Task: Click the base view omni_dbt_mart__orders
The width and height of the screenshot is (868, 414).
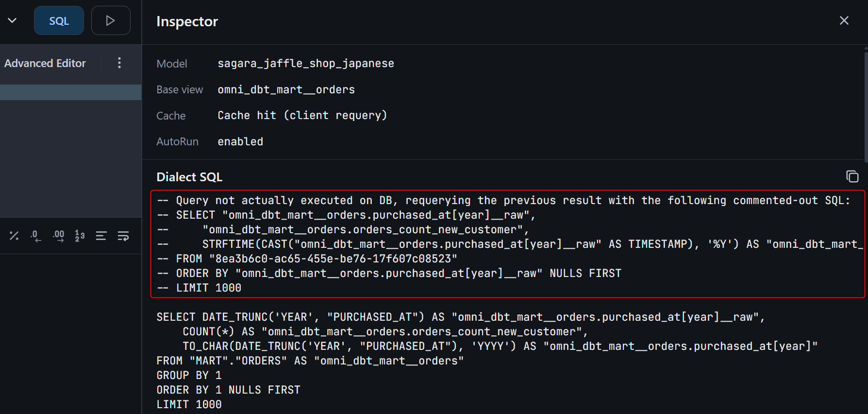Action: point(286,90)
